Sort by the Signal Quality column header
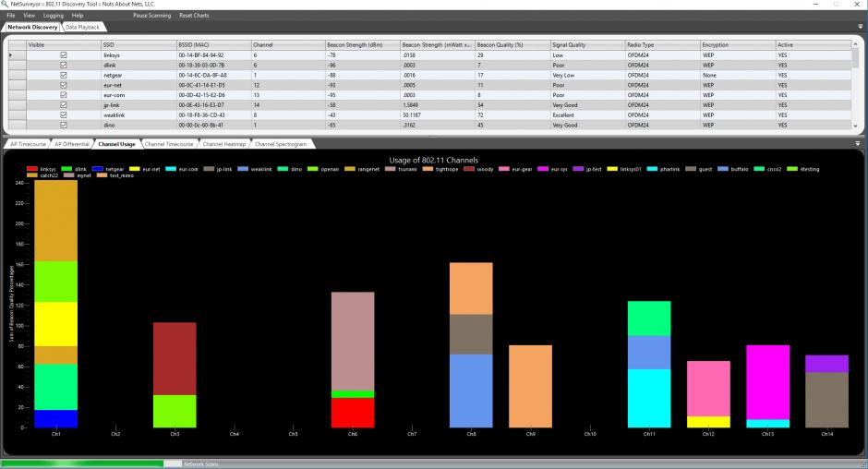Screen dimensions: 868x469 coord(587,45)
